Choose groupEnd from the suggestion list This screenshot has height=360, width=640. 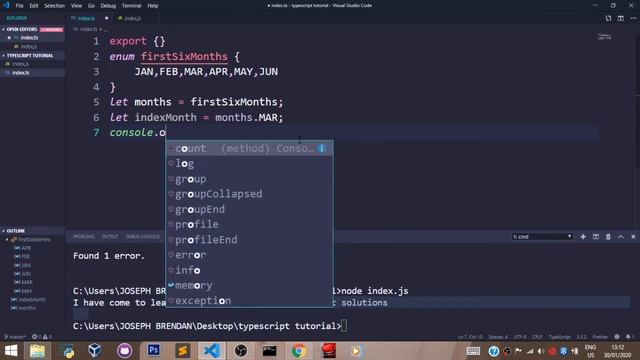249,209
